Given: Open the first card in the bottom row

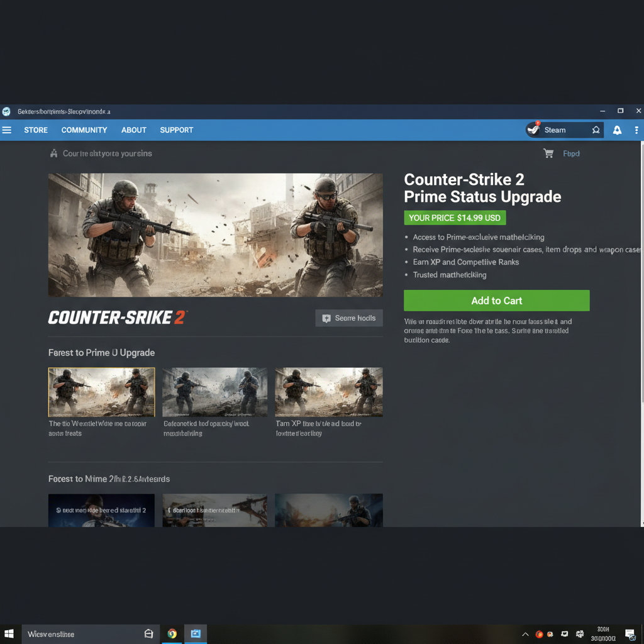Looking at the screenshot, I should 101,510.
